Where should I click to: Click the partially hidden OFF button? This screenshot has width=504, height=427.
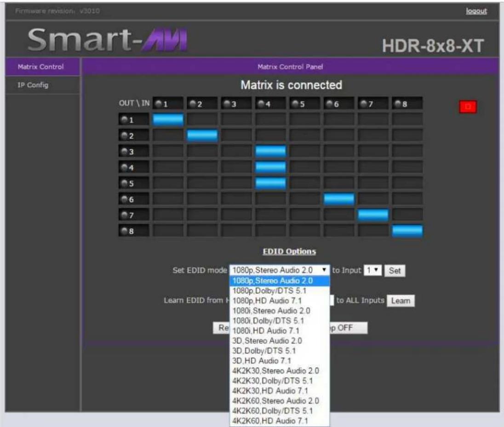click(349, 328)
